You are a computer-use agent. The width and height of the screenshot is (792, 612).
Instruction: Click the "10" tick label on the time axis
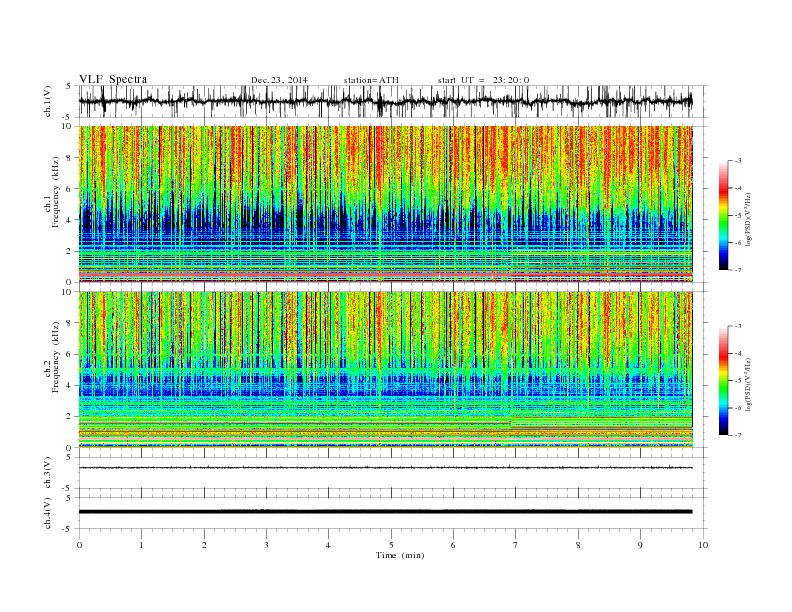(x=703, y=545)
